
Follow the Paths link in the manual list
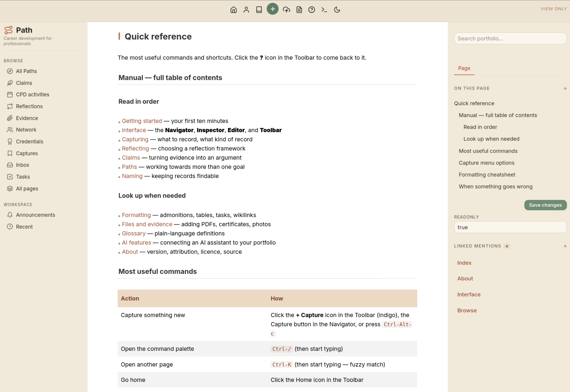[129, 167]
